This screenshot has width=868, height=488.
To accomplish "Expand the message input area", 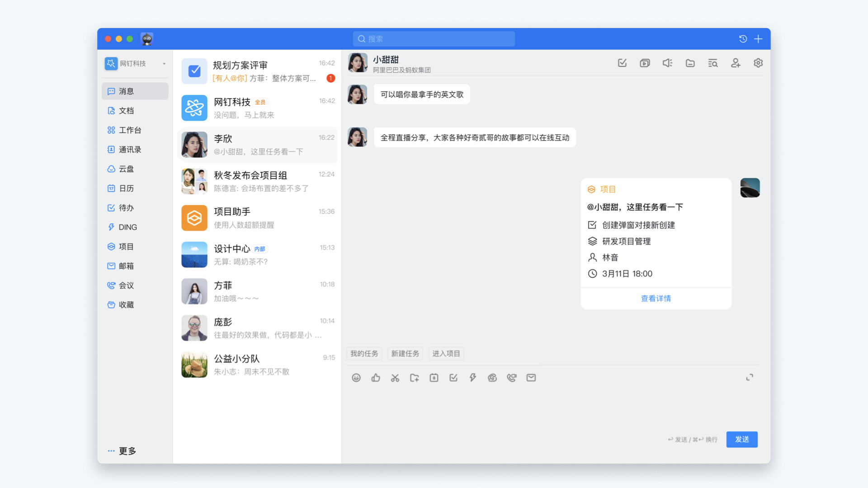I will (750, 377).
